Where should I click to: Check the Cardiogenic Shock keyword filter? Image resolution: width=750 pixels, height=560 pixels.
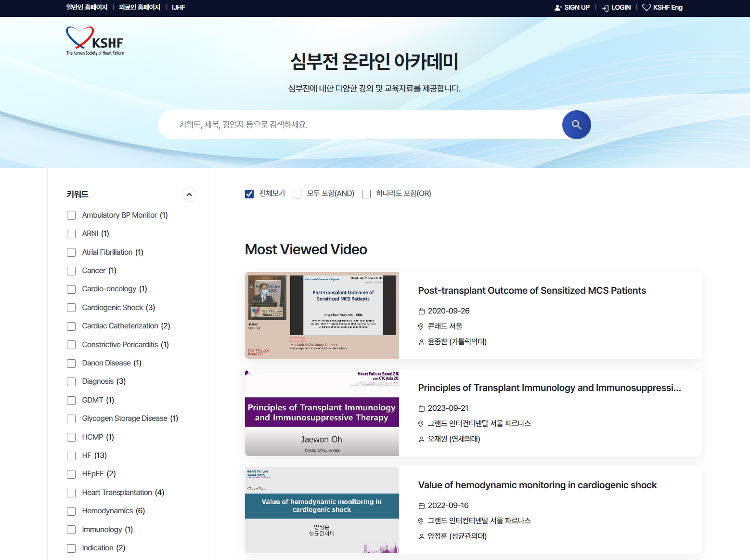(x=71, y=308)
